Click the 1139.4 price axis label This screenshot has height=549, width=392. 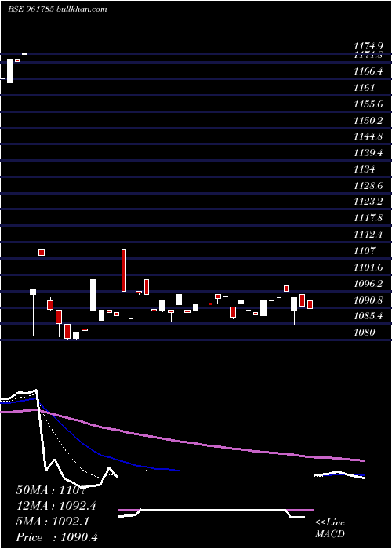tap(368, 153)
